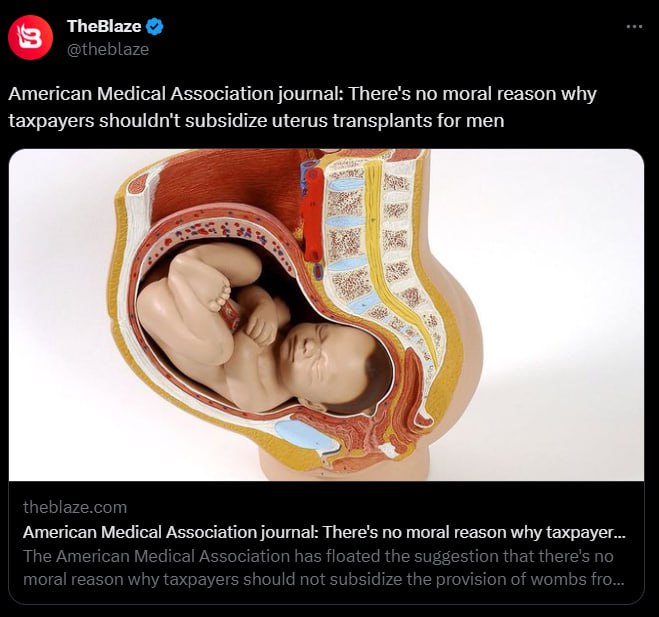Open the @theblaze handle link
659x617 pixels.
108,49
